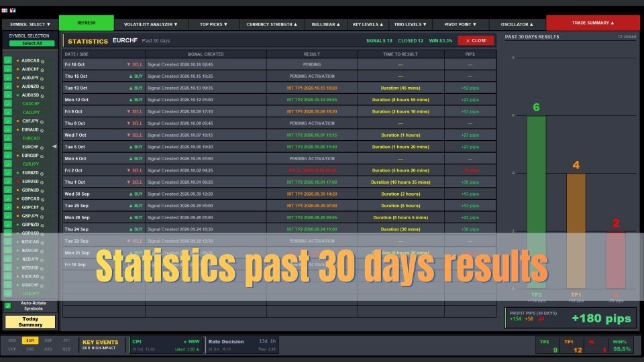Switch to the CHF currency tab
644x362 pixels.
pos(12,349)
